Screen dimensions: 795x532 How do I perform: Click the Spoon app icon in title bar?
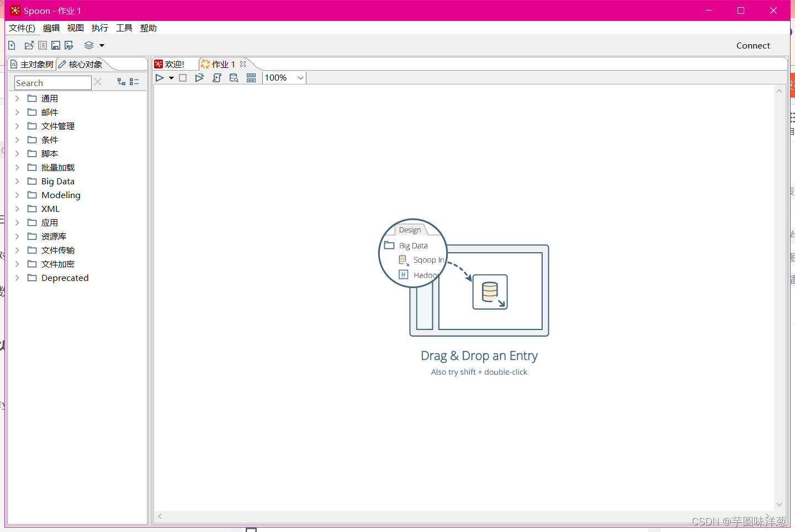coord(15,10)
